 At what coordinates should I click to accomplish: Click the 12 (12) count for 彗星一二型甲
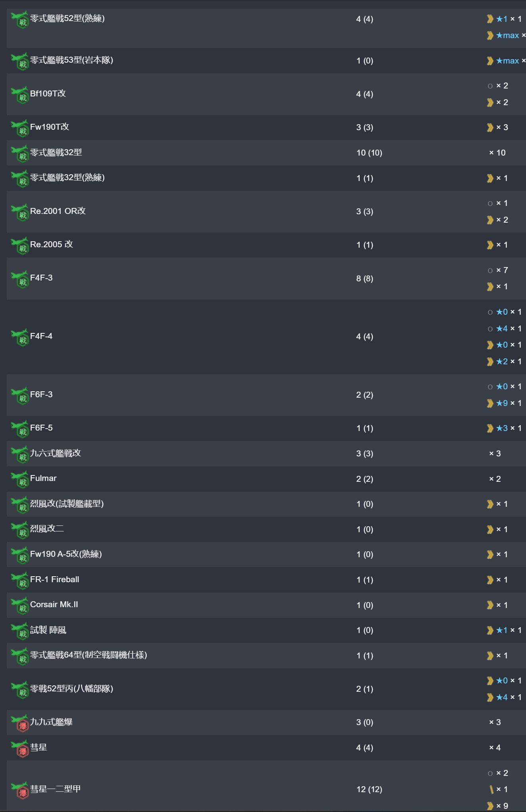[x=369, y=789]
